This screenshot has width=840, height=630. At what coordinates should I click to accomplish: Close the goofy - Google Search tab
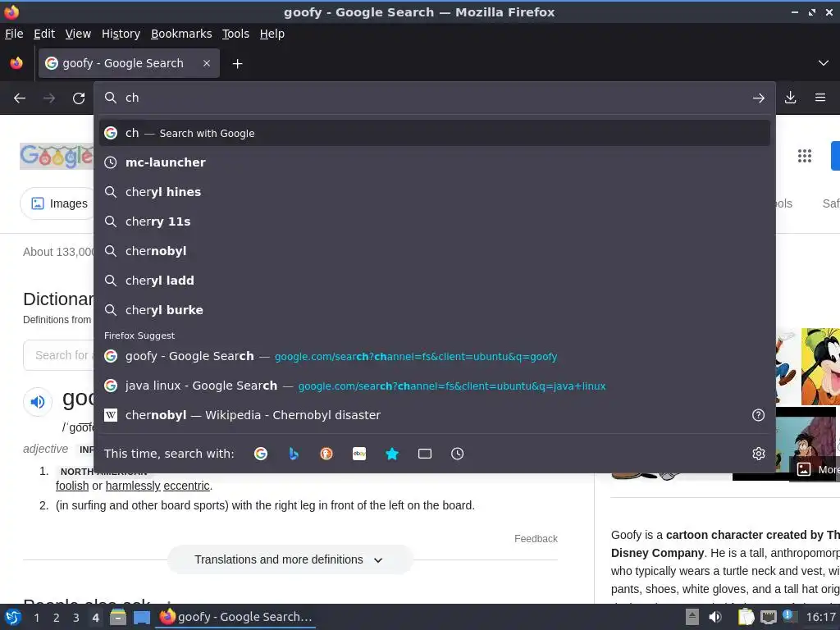(207, 63)
